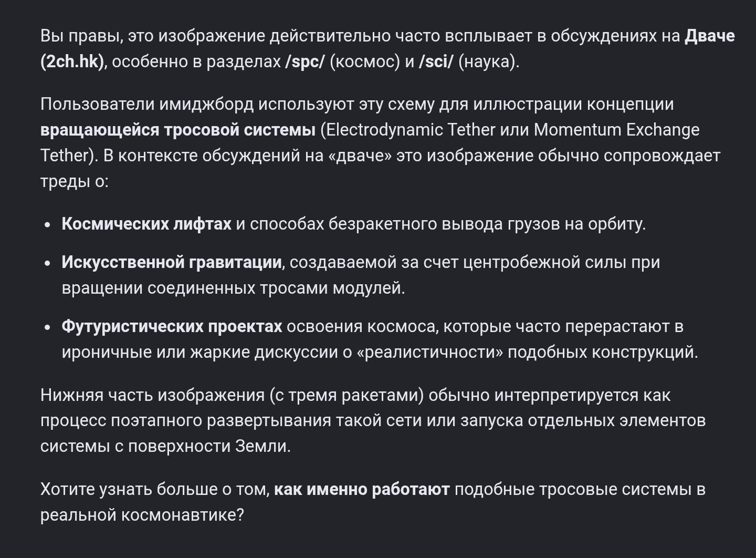Click the word "(наука)" in parentheses
756x558 pixels.
[488, 62]
